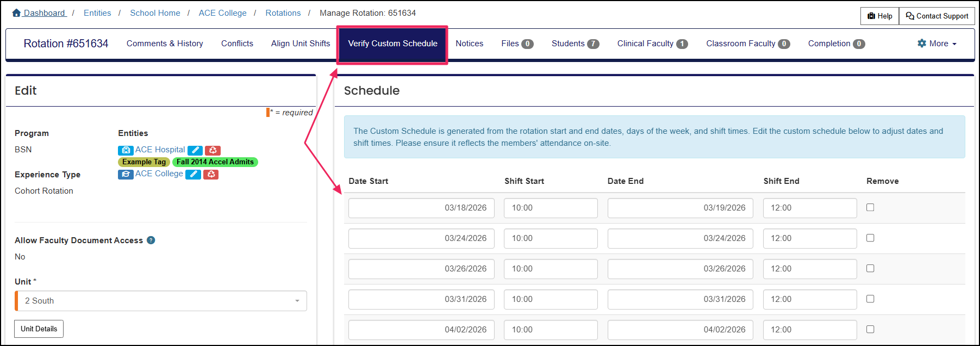Click the Example Tag label
This screenshot has width=980, height=346.
pos(144,162)
